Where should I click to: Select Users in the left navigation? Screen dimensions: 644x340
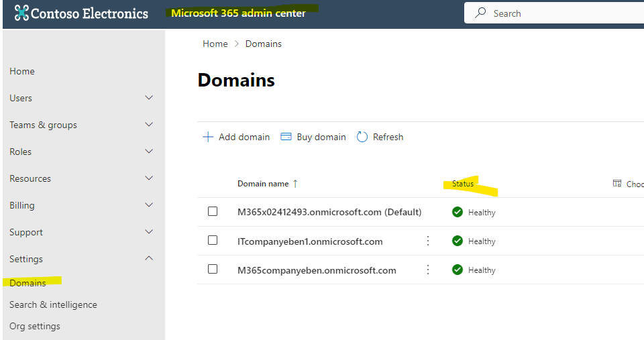[21, 98]
